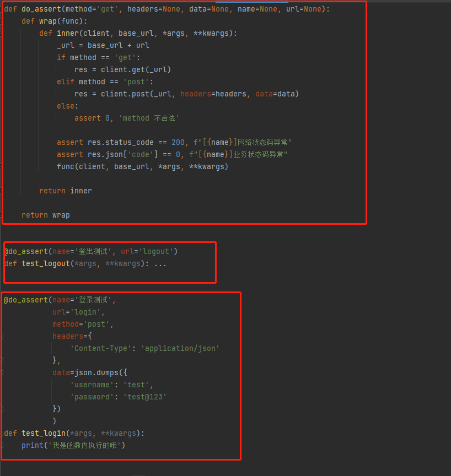Click 'data=data' argument in client.post call
The height and width of the screenshot is (476, 451).
(275, 94)
